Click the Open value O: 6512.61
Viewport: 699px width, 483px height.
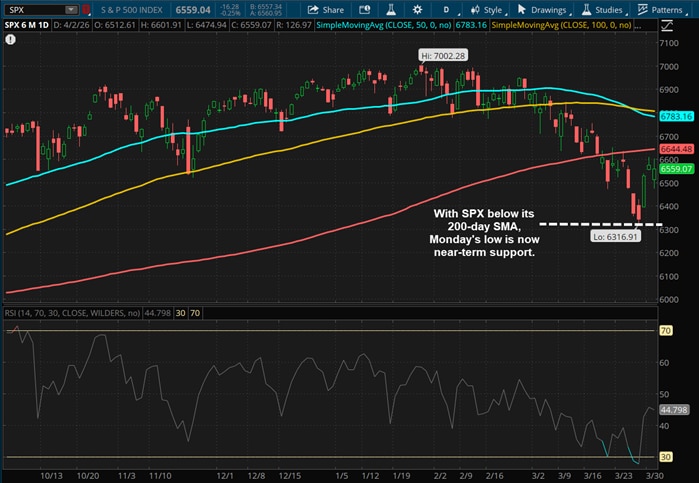(115, 25)
